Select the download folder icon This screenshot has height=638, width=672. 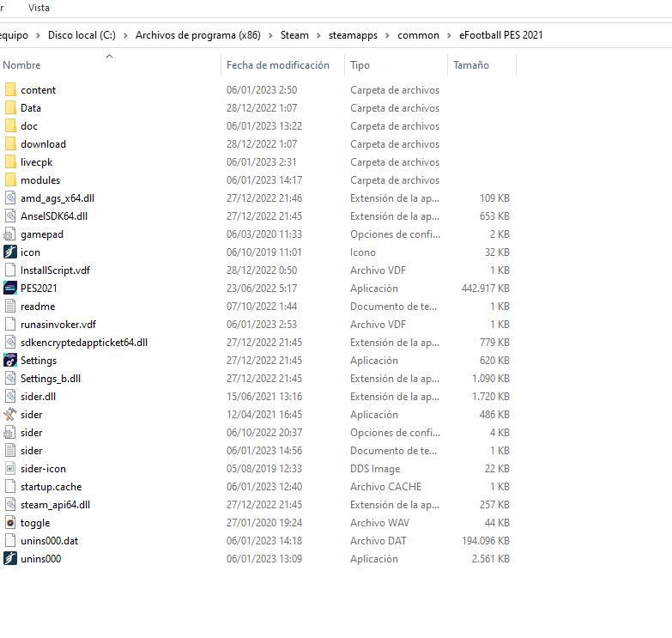(10, 143)
